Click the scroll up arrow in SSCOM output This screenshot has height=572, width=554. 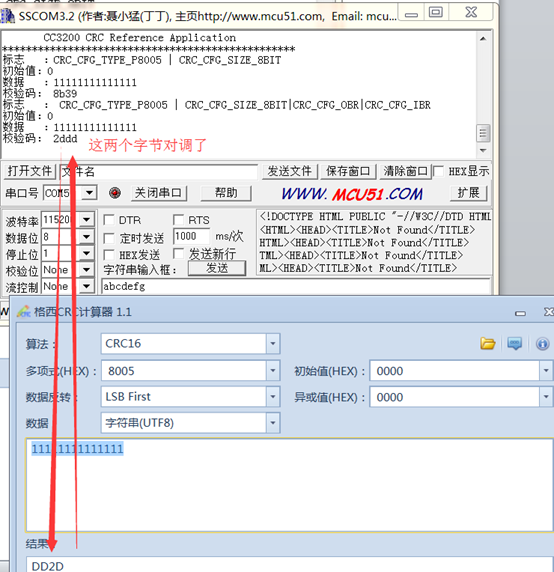click(x=483, y=39)
